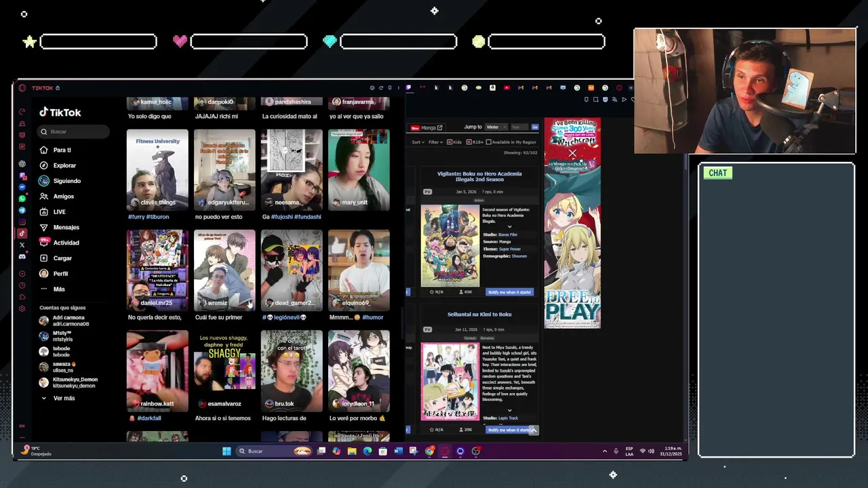Click browser translate toolbar icon
868x488 pixels.
(614, 100)
